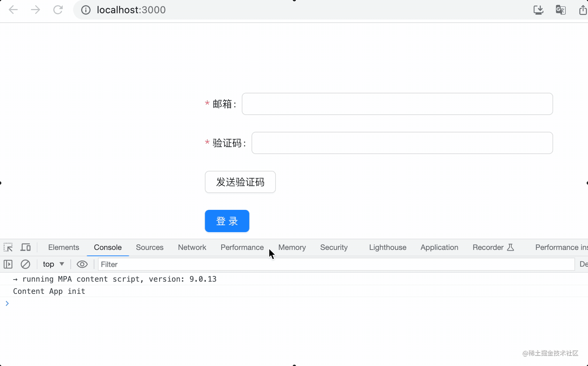Click into the 验证码 input field
Image resolution: width=588 pixels, height=366 pixels.
(402, 143)
